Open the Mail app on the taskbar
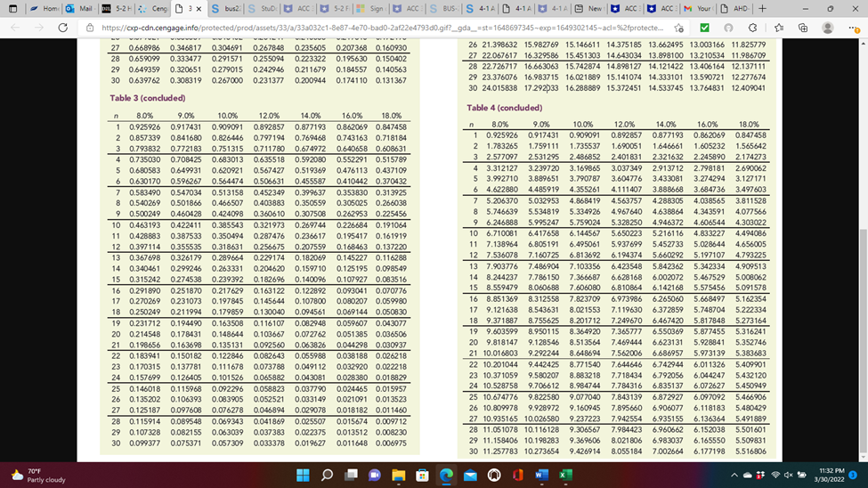The image size is (868, 488). 470,476
